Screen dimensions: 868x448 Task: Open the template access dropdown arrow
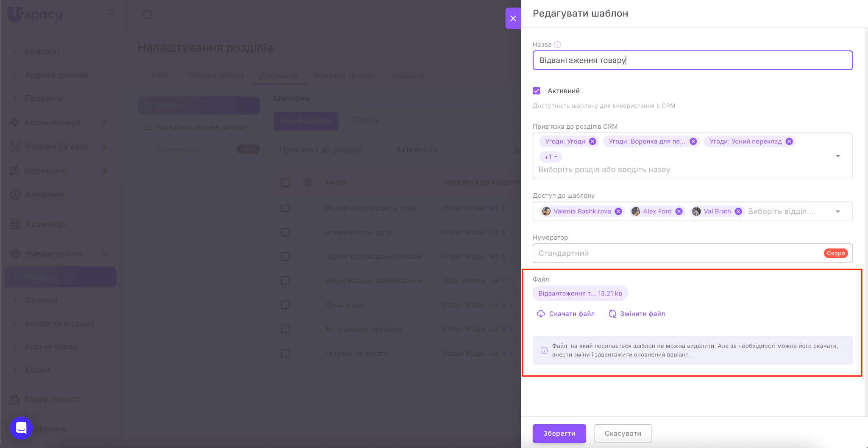click(837, 212)
